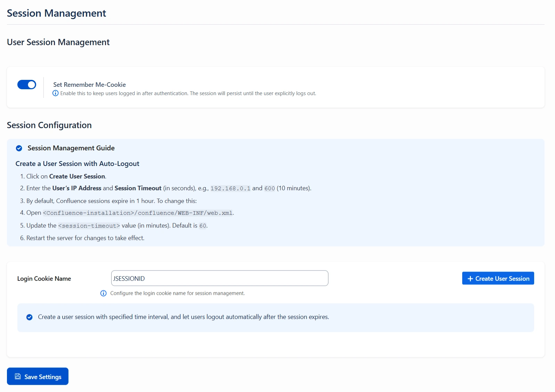Click the Create a User Session with Auto-Logout subheading
The width and height of the screenshot is (555, 392).
coord(77,164)
